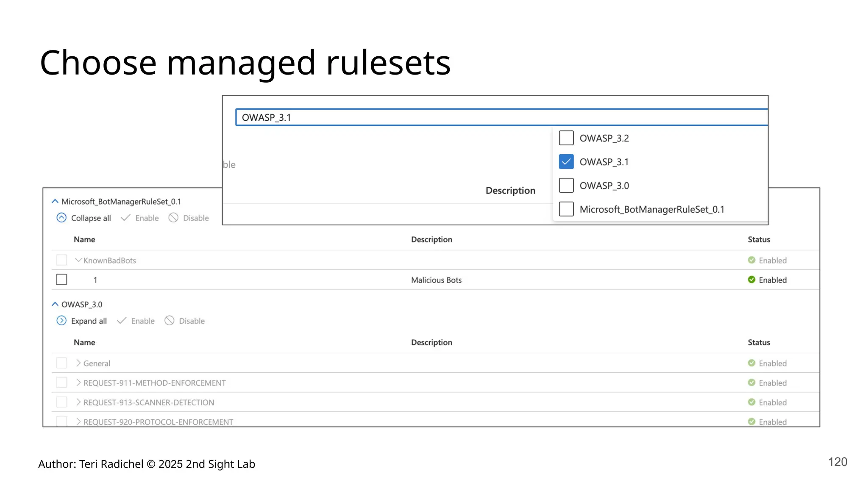Click REQUEST-911 row green status icon

751,383
